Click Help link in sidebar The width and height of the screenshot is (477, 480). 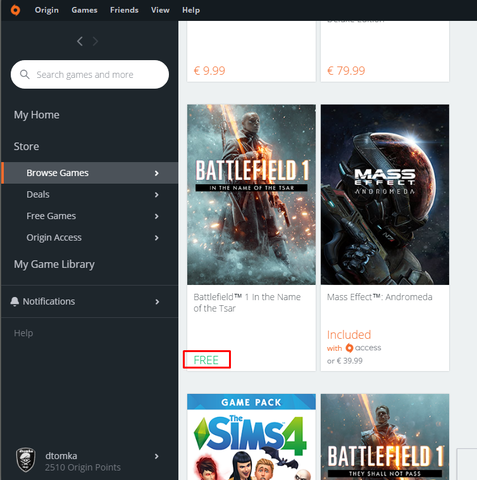click(23, 333)
